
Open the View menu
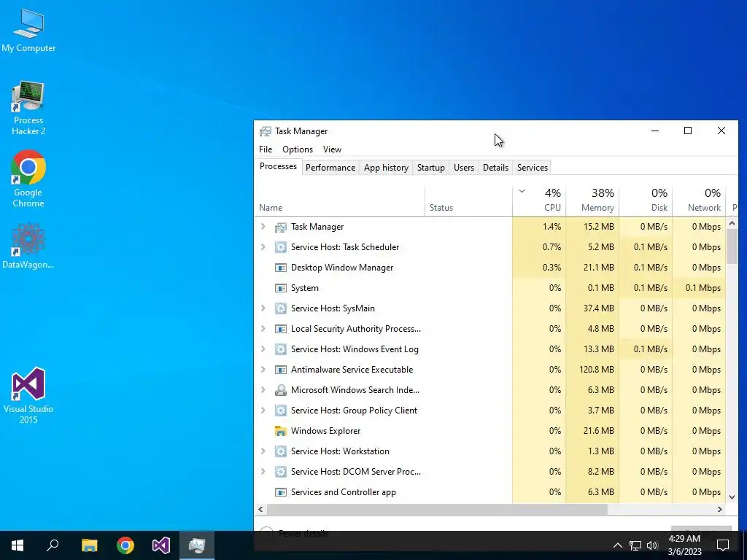[x=332, y=149]
